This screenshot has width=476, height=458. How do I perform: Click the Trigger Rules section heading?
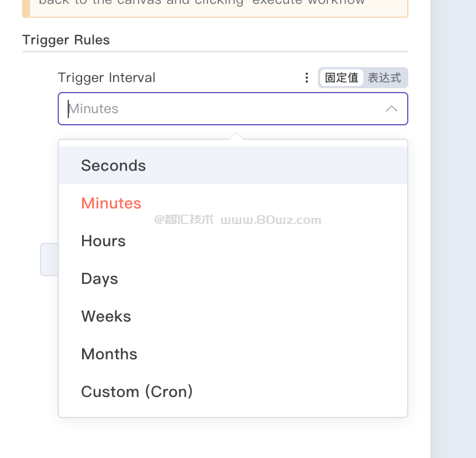click(x=66, y=40)
